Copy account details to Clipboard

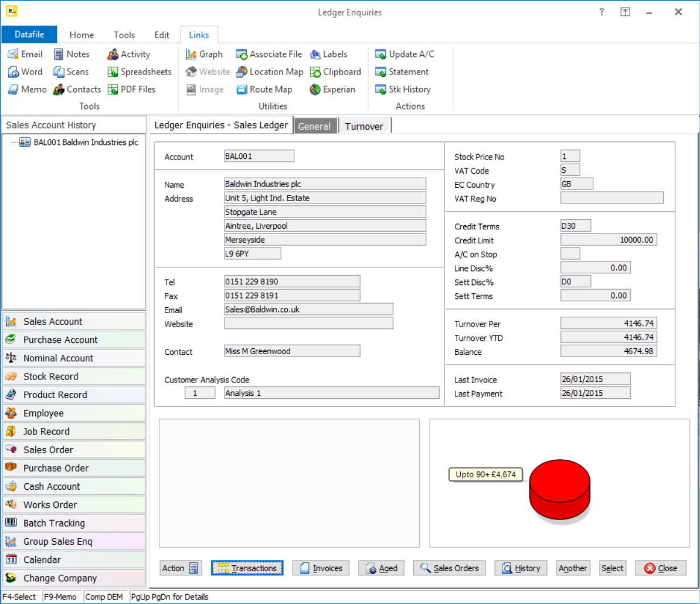335,72
